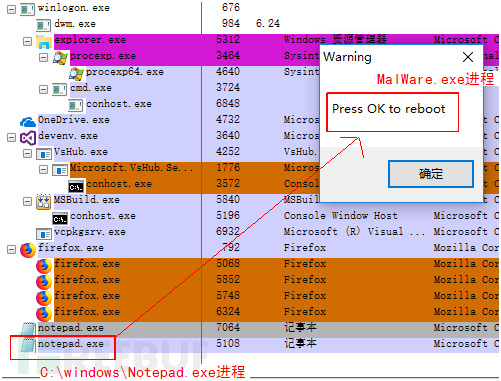Click the Microsoft.VsHub.Se... process icon
The image size is (501, 381).
click(60, 170)
